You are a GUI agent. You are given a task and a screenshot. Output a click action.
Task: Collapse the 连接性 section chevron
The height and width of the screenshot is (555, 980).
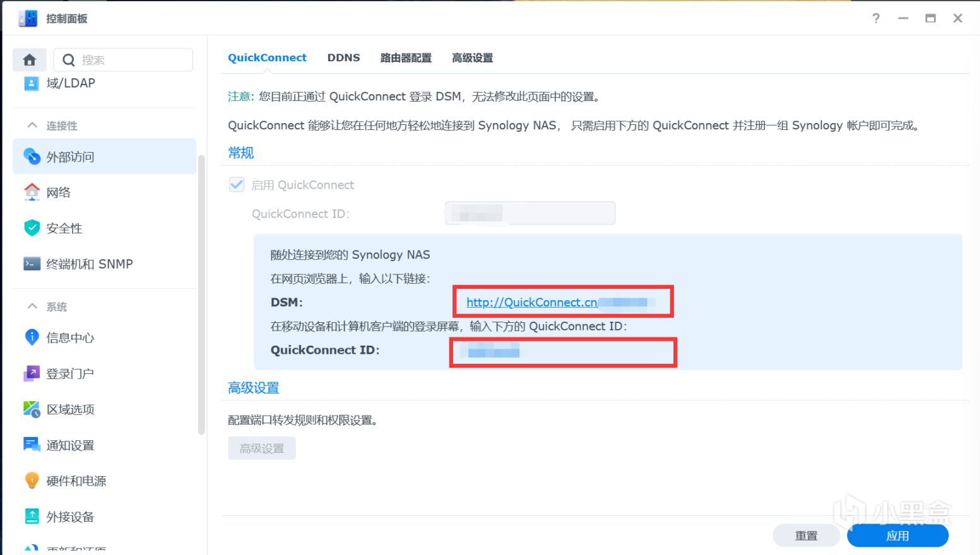(32, 126)
